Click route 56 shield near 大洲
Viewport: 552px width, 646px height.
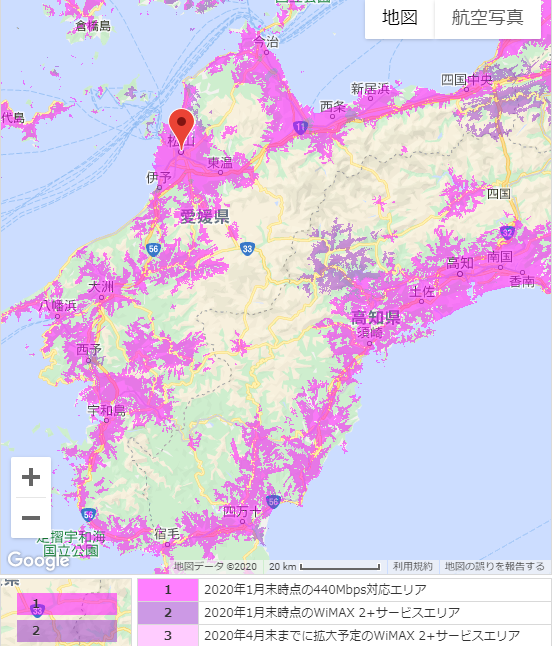[153, 249]
